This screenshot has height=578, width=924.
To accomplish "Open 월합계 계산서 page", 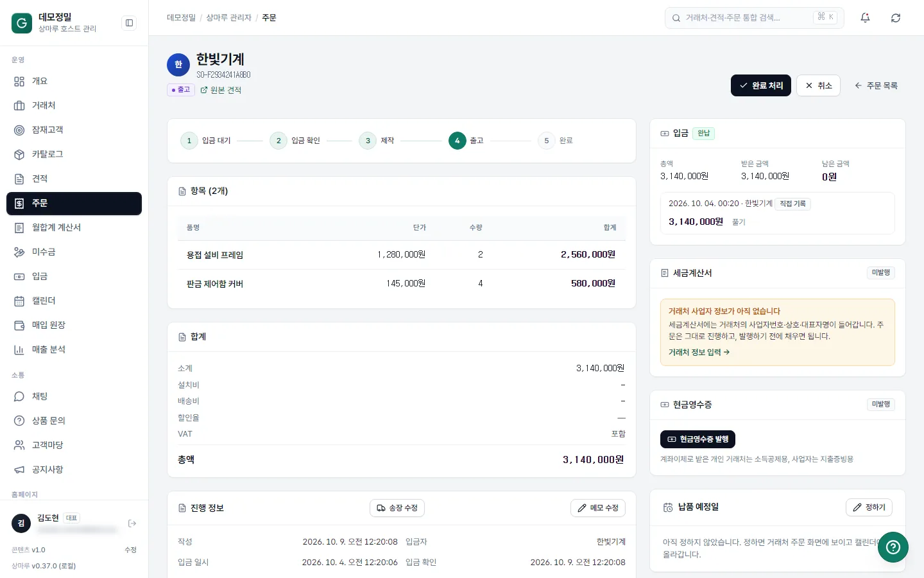I will (74, 227).
